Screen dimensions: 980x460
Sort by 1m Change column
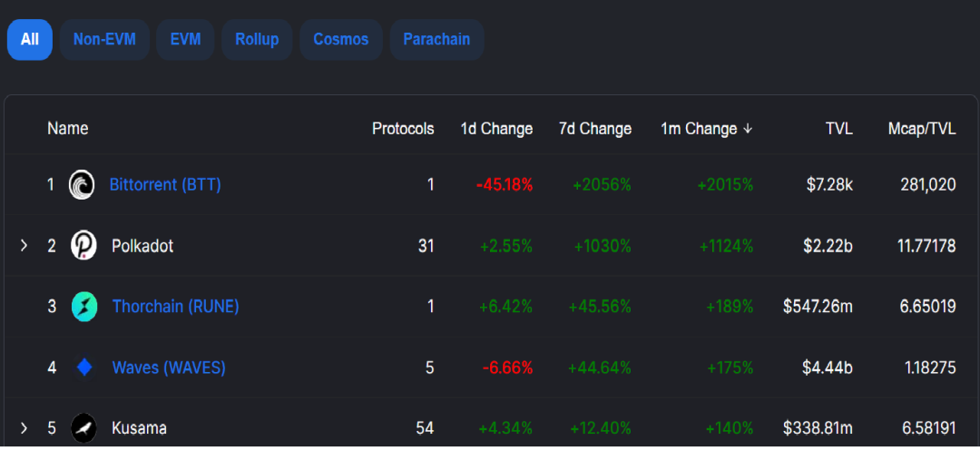(699, 129)
